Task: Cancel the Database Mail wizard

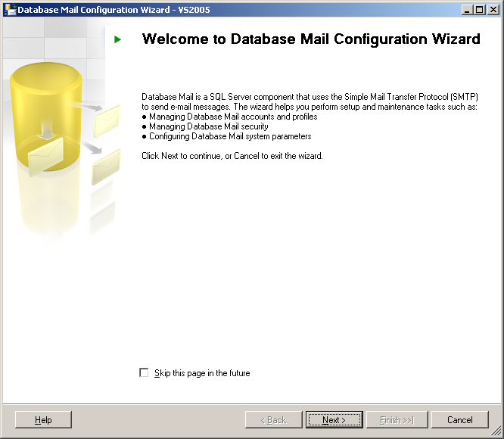Action: point(459,420)
